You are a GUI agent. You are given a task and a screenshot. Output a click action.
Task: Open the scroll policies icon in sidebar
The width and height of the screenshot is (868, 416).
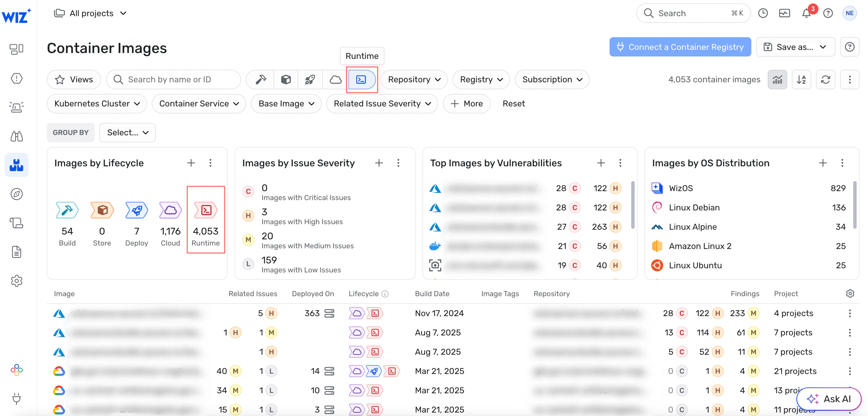click(17, 223)
